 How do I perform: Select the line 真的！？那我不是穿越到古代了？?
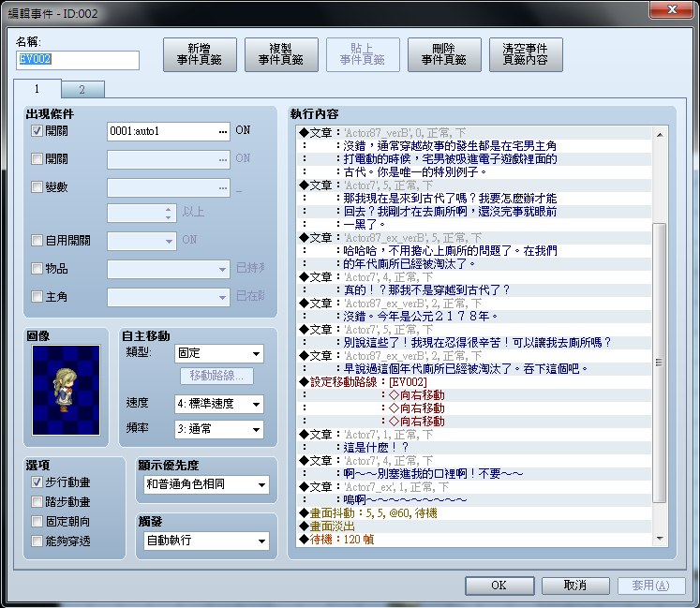(474, 290)
